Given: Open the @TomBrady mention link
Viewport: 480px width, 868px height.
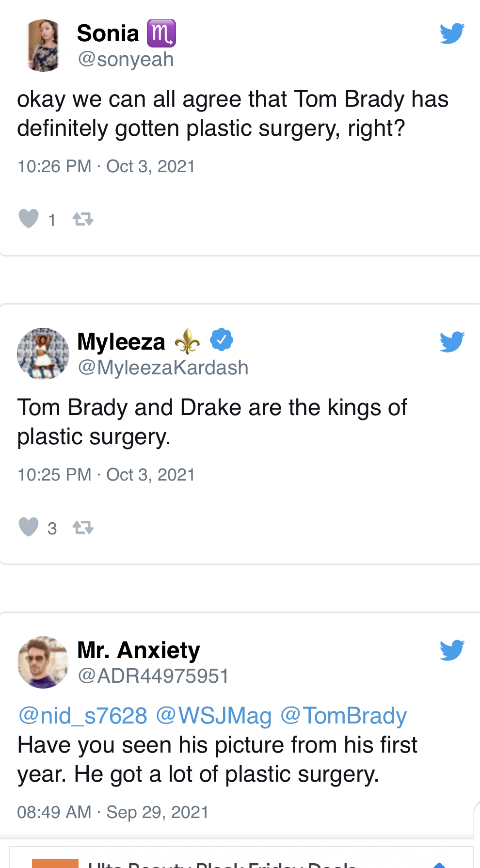Looking at the screenshot, I should 344,716.
